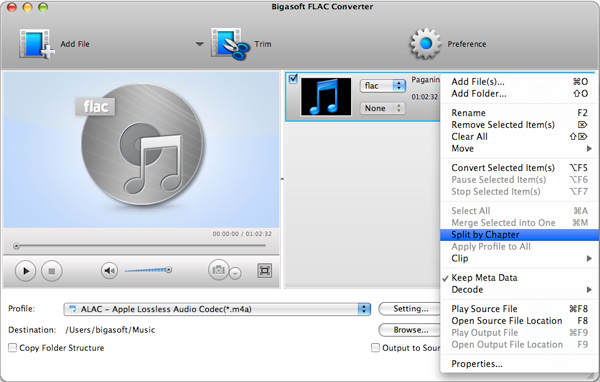Expand the Move submenu

pyautogui.click(x=519, y=149)
